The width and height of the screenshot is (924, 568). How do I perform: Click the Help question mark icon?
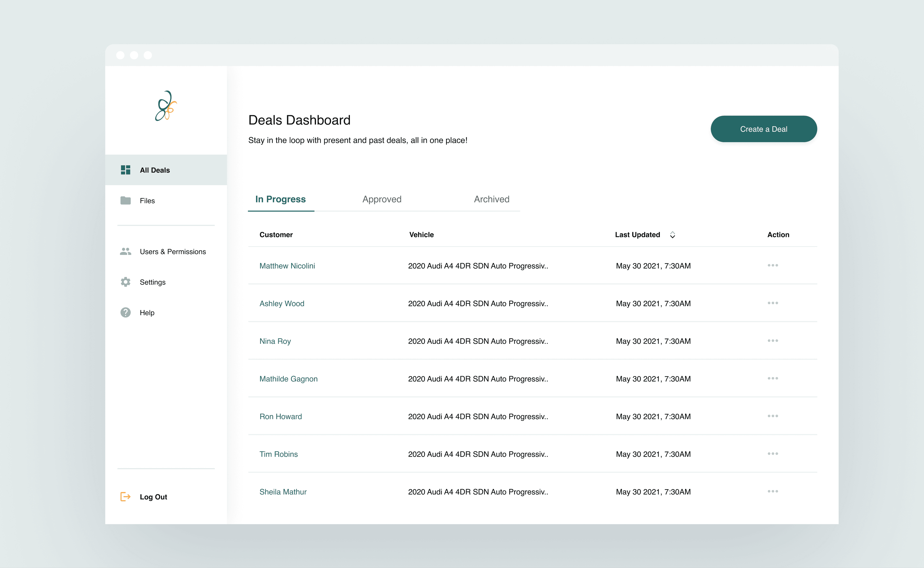tap(126, 313)
